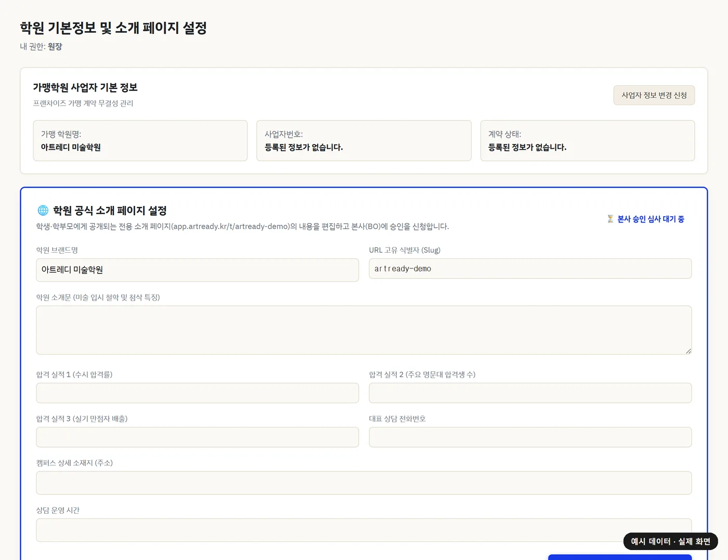Image resolution: width=728 pixels, height=560 pixels.
Task: Click the 합격 실적 2 (주요 명문대 합격생 수) field
Action: click(x=530, y=393)
